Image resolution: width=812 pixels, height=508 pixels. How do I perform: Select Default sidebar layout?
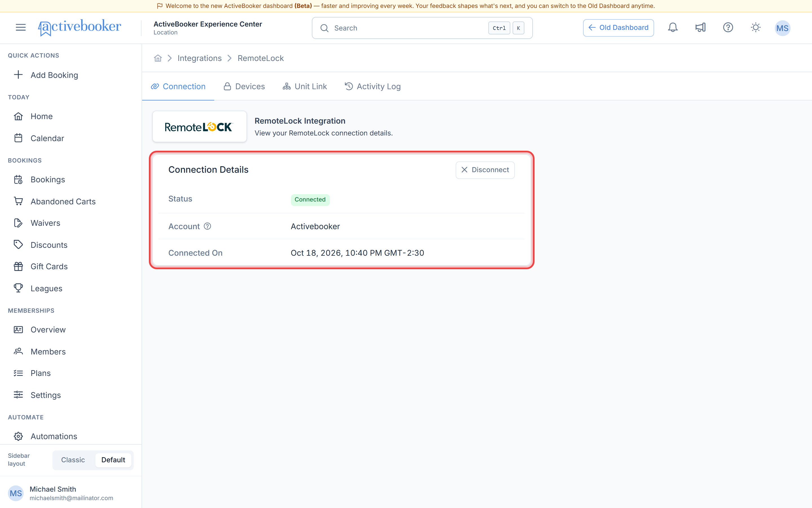click(113, 460)
